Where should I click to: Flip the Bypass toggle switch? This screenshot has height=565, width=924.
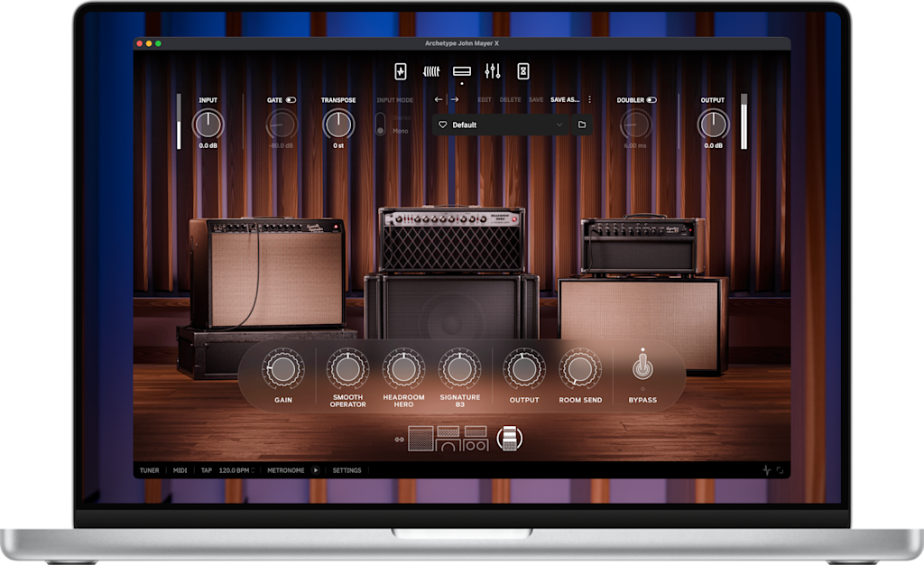(x=642, y=366)
